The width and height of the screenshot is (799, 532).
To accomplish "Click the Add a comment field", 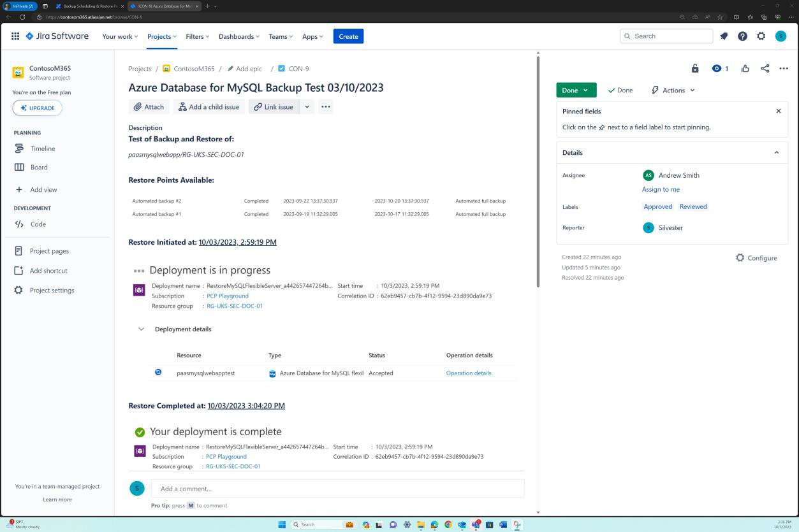I will [x=337, y=488].
